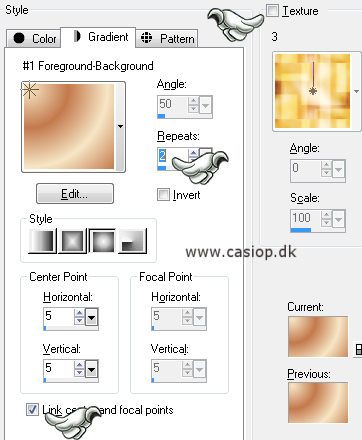Decrease the gradient Angle value

194,109
